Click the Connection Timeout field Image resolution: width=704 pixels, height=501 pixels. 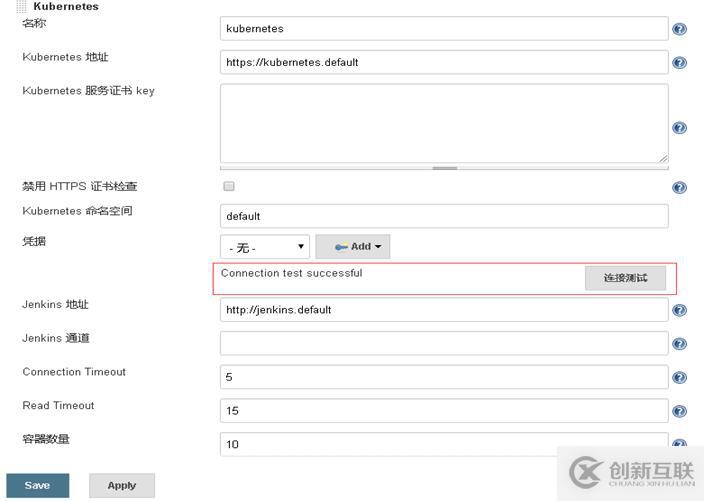point(444,377)
